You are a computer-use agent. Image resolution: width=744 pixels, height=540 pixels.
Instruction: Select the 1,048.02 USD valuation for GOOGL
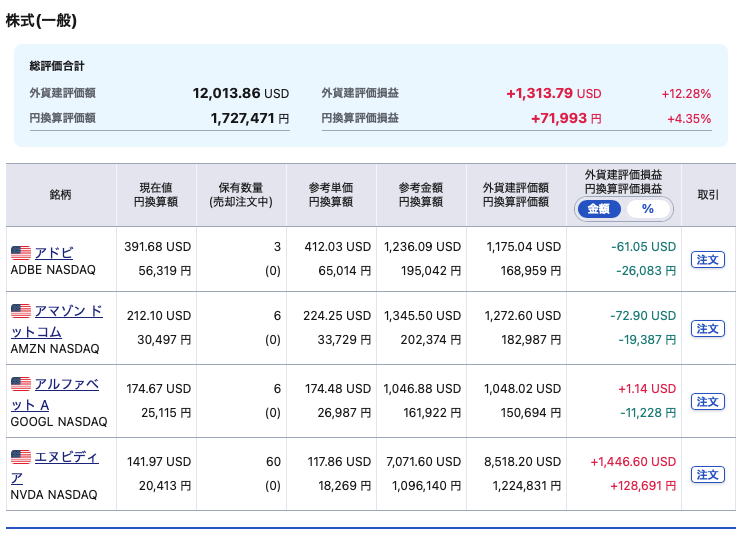point(522,389)
